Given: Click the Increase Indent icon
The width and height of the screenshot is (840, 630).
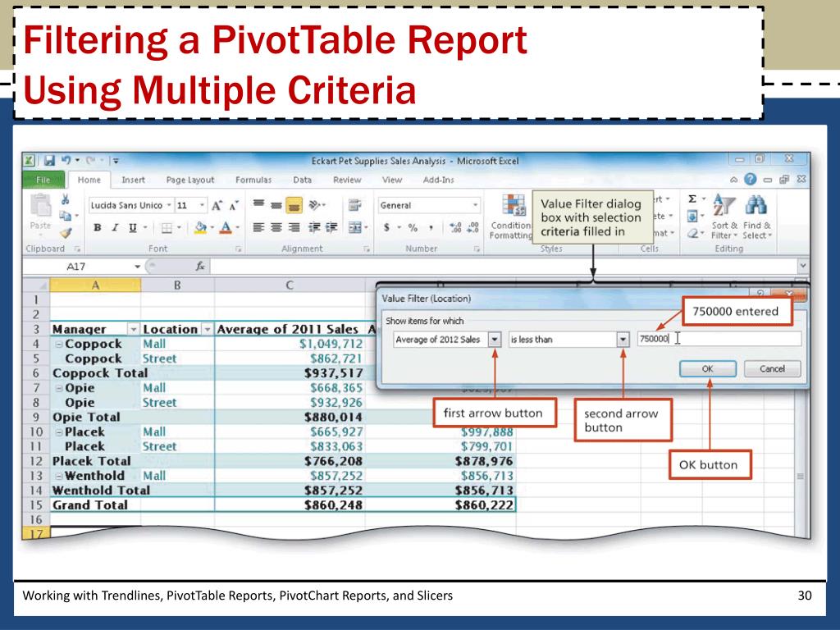Looking at the screenshot, I should pyautogui.click(x=331, y=228).
